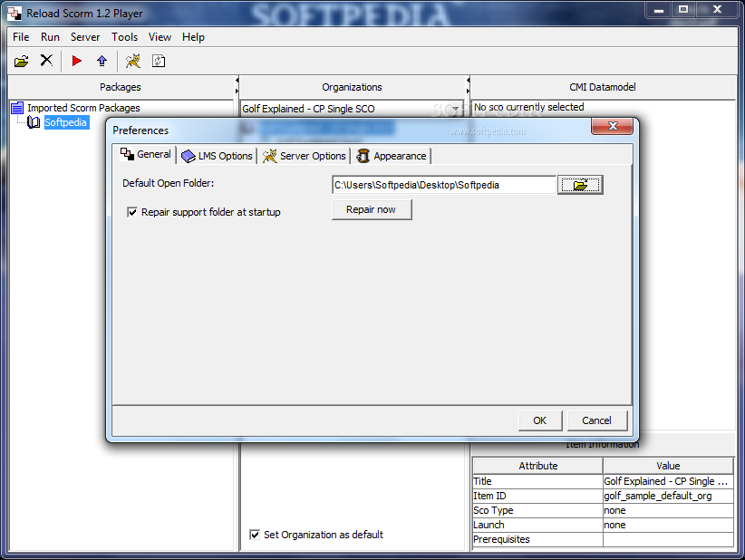Click the Softpedia package book icon
This screenshot has height=560, width=745.
click(x=34, y=122)
